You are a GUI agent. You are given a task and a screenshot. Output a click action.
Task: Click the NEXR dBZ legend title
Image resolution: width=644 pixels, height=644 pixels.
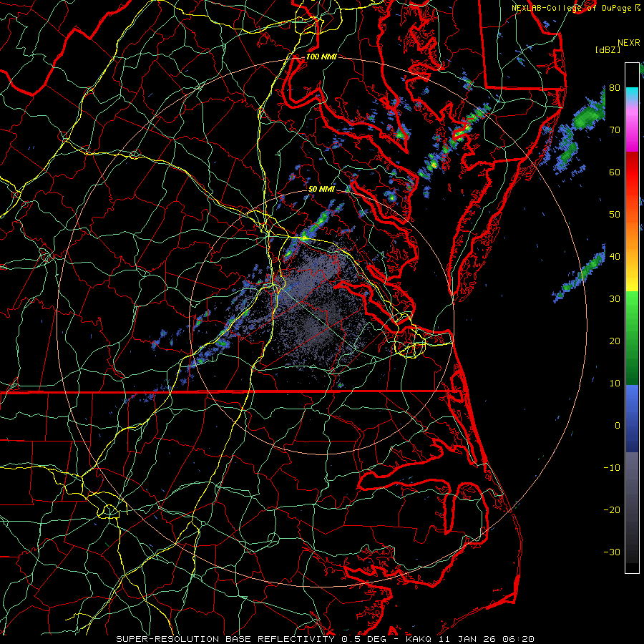coord(618,46)
